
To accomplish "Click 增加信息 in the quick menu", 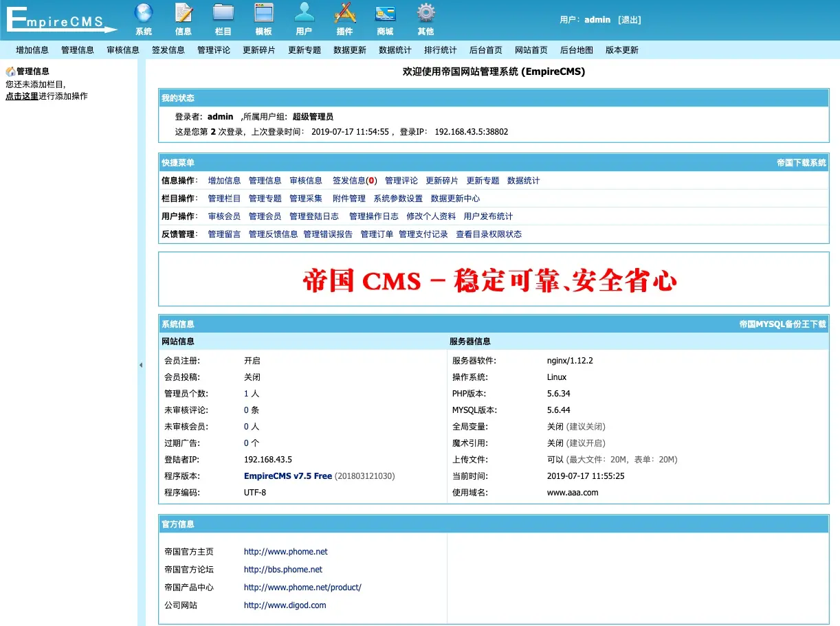I will tap(225, 181).
